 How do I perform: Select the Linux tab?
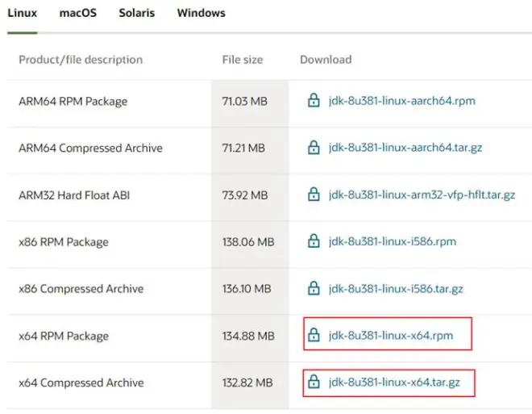(23, 13)
